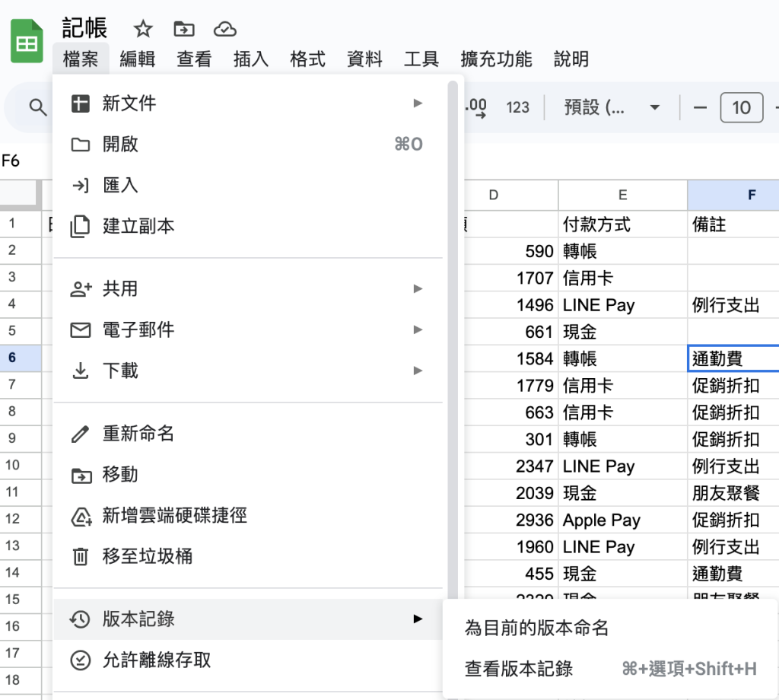
Task: Expand the 下載 submenu
Action: point(417,371)
